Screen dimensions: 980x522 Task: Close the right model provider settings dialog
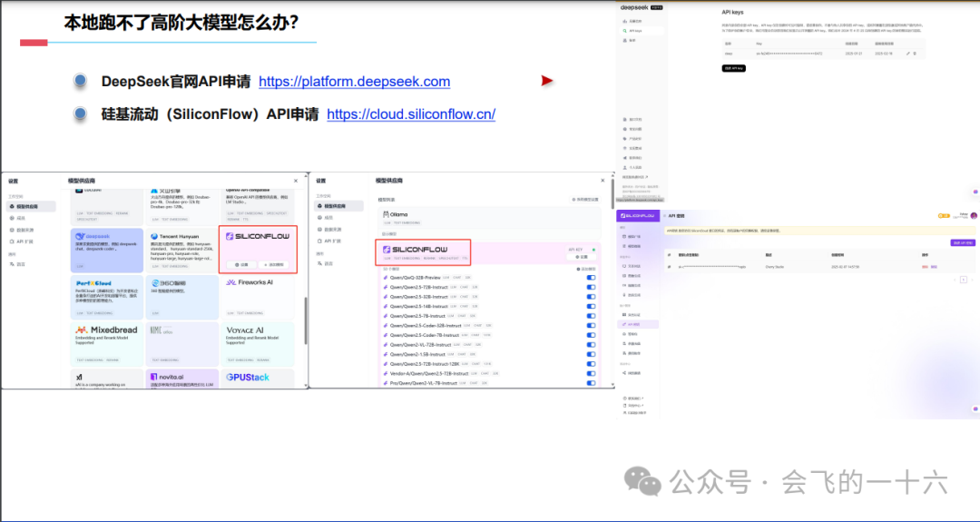click(x=603, y=181)
